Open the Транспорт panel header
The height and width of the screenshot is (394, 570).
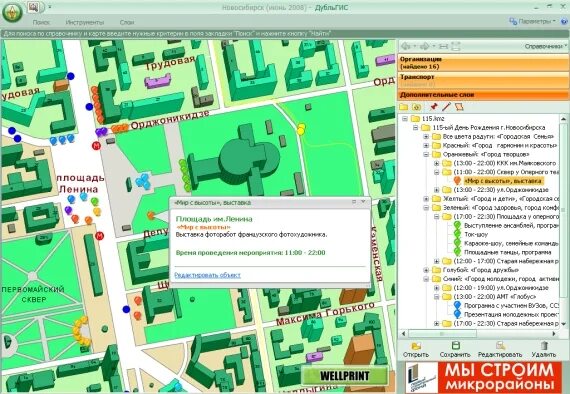pyautogui.click(x=483, y=80)
